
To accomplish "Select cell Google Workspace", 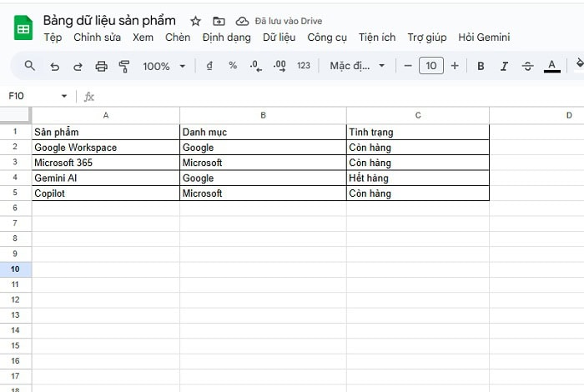I will pos(106,148).
